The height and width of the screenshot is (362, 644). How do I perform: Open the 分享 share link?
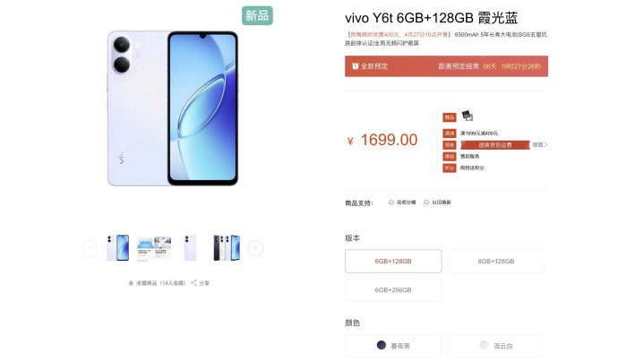click(x=204, y=283)
